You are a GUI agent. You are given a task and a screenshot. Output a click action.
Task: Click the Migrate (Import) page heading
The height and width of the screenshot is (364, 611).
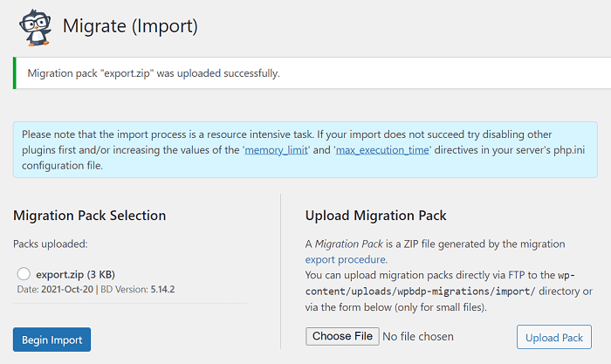(130, 26)
